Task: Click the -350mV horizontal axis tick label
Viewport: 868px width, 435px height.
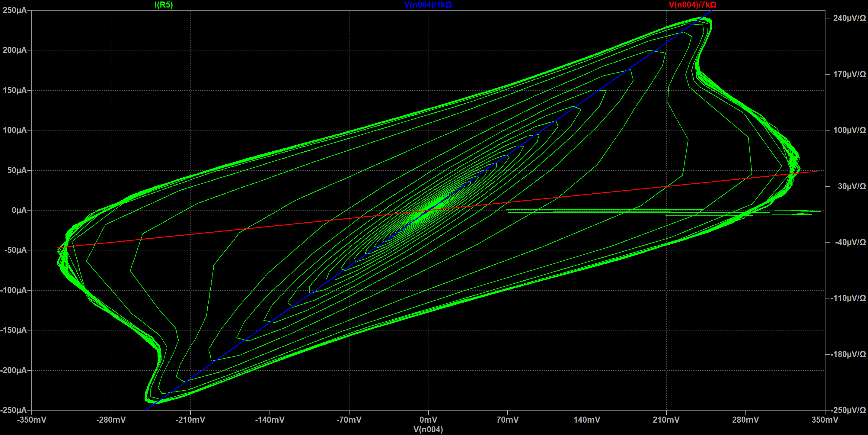Action: coord(32,420)
